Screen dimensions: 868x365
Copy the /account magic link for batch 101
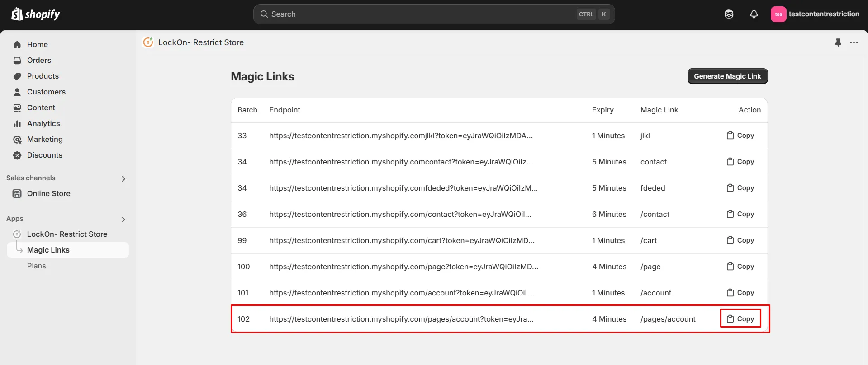[x=740, y=293]
